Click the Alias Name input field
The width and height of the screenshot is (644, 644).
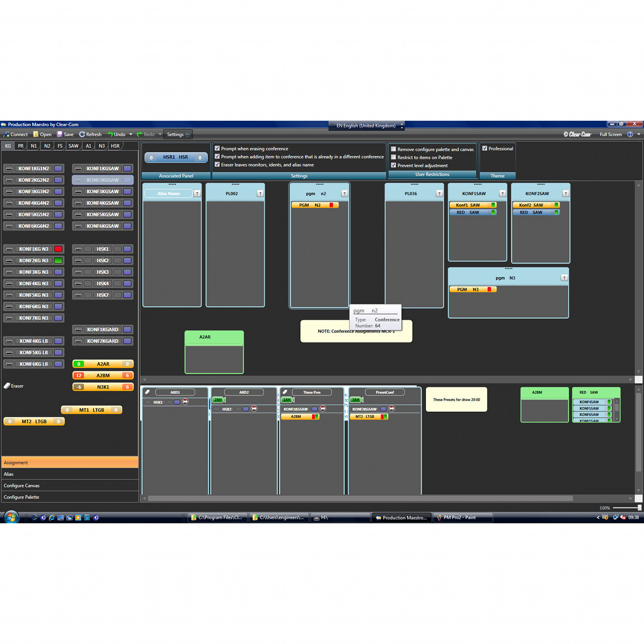point(169,194)
